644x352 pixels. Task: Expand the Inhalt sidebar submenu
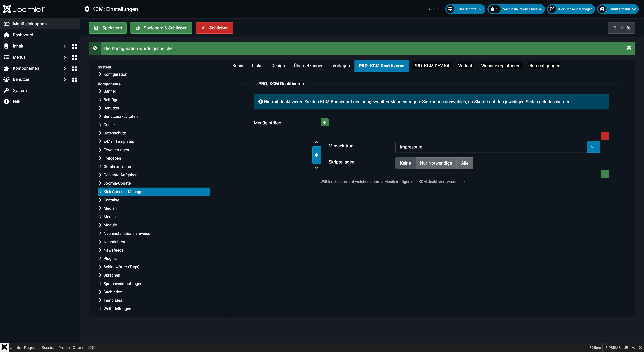pos(65,46)
